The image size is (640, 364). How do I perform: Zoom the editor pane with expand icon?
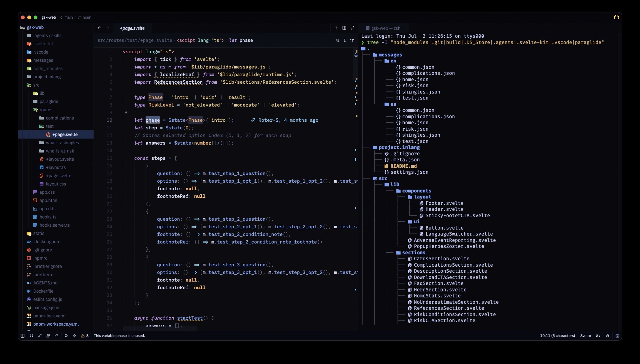(x=353, y=28)
